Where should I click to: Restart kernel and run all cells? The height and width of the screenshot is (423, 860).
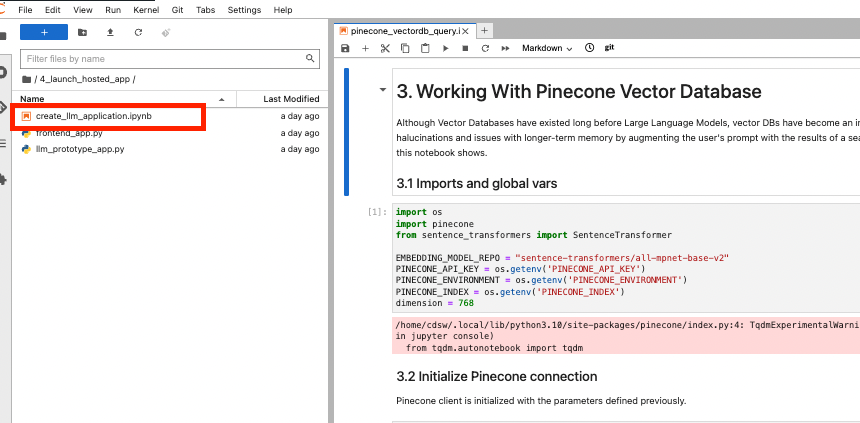[505, 48]
